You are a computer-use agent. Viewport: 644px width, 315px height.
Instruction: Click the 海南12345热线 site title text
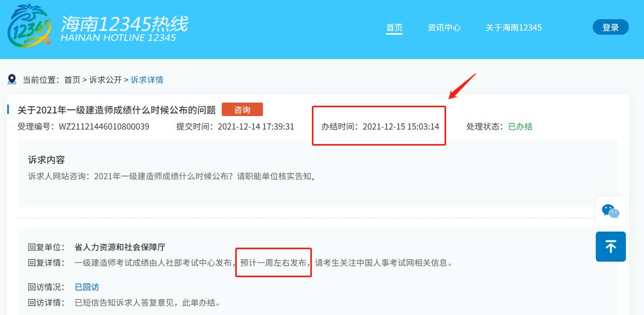[124, 24]
